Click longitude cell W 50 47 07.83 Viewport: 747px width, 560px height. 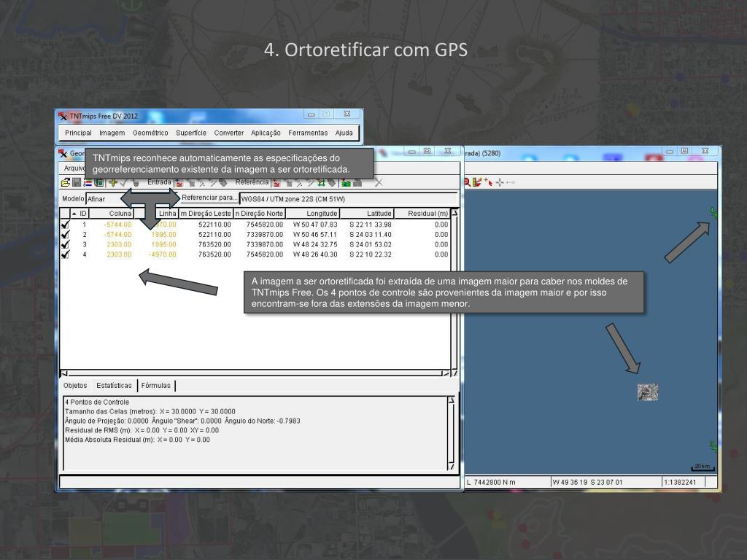[x=315, y=225]
